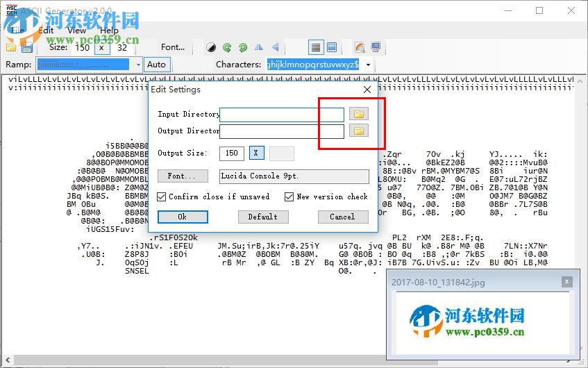The image size is (588, 368).
Task: Toggle Confirm close if unsaved checkbox
Action: [x=162, y=197]
